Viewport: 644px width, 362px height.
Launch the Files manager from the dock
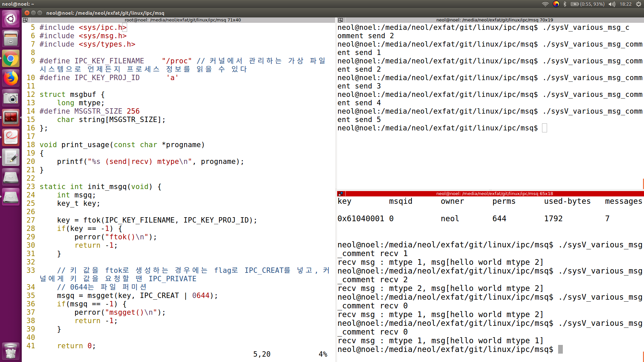coord(11,39)
